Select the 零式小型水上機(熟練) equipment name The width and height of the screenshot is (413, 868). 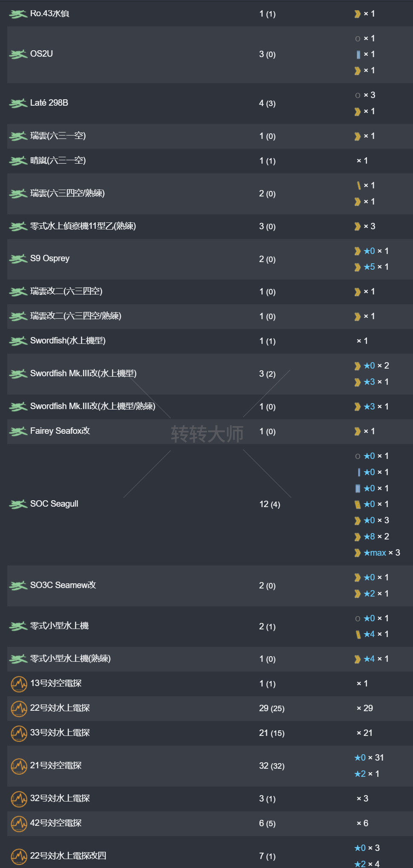pyautogui.click(x=70, y=659)
